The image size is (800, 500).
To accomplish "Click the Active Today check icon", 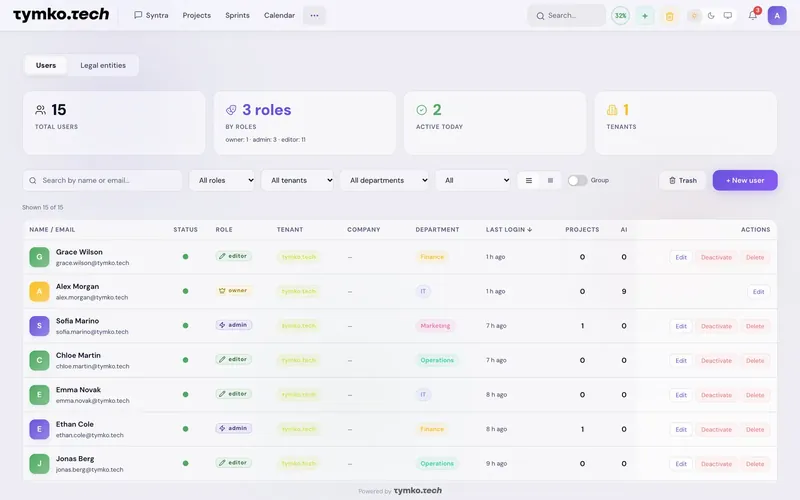I will pos(421,110).
